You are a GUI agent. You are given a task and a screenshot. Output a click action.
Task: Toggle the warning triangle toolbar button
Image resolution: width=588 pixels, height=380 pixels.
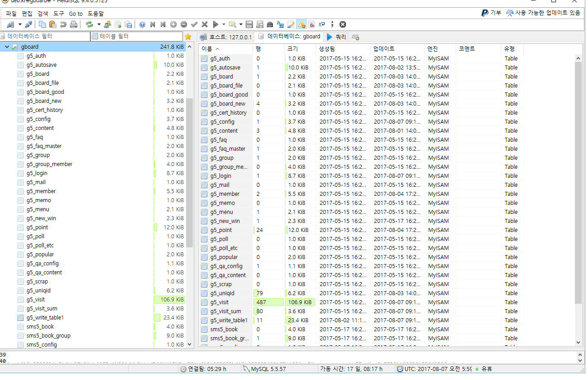301,24
